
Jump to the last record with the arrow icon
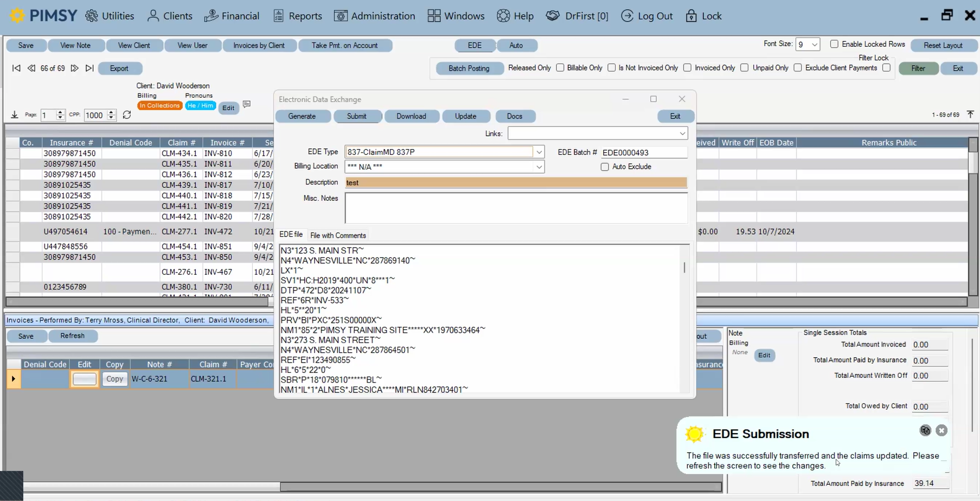[89, 68]
